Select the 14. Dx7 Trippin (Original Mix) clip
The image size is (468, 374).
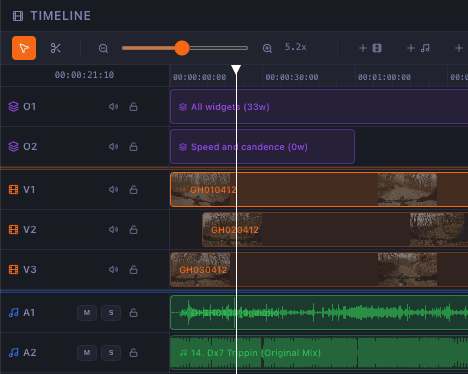(319, 353)
